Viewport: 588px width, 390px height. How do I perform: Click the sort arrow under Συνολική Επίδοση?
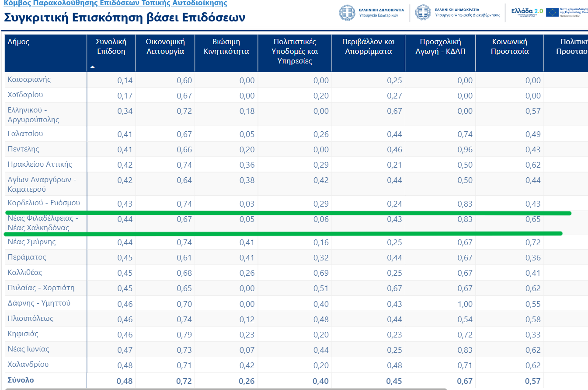92,67
